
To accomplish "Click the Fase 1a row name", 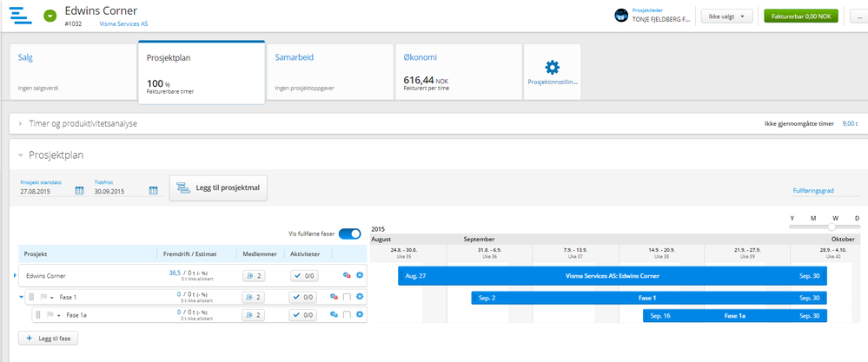I will click(76, 316).
